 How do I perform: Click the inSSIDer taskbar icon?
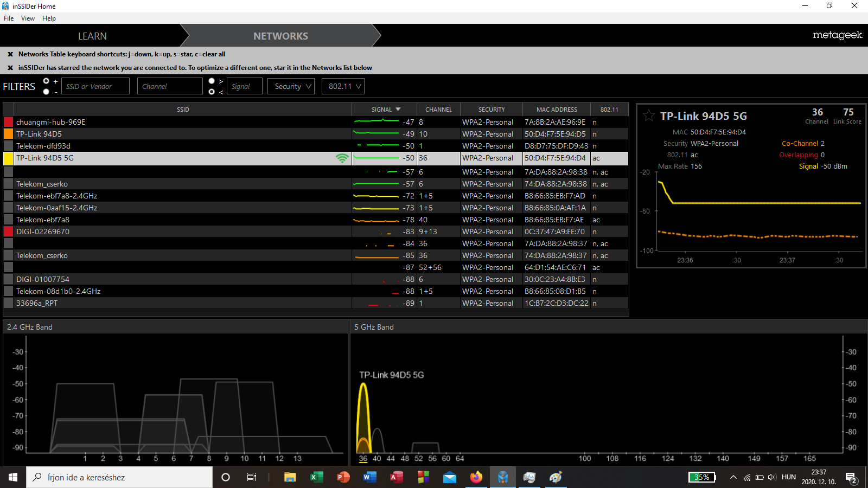point(502,477)
